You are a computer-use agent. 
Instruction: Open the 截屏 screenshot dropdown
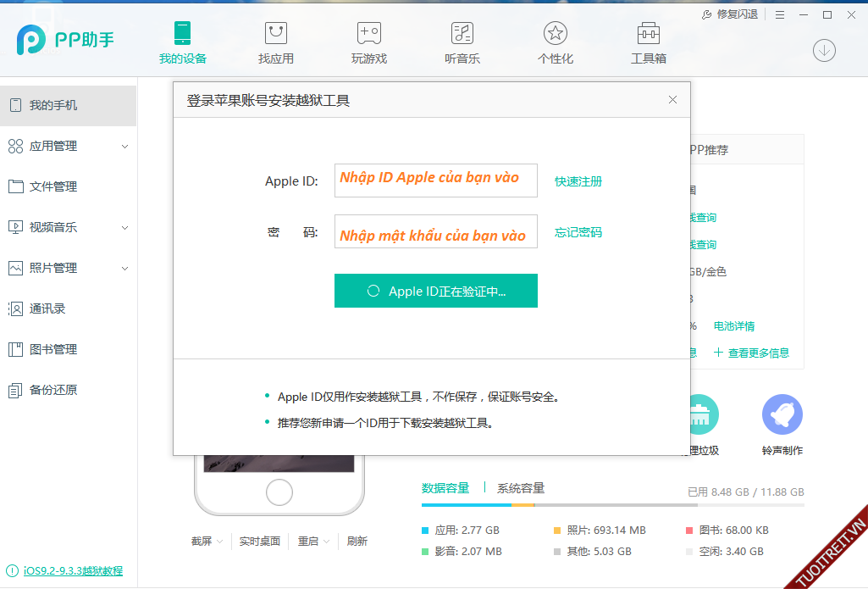pos(207,541)
